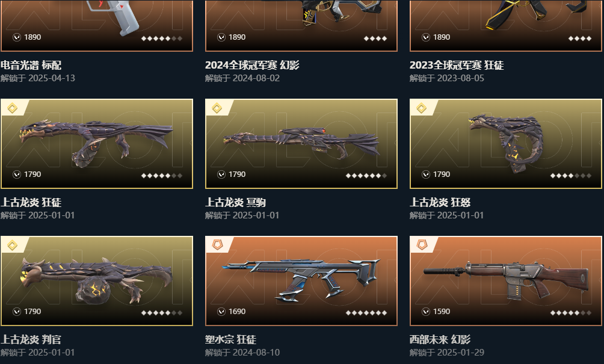Open the 上古龙炎 冥驹 sniper skin thumbnail
The width and height of the screenshot is (604, 364).
301,144
